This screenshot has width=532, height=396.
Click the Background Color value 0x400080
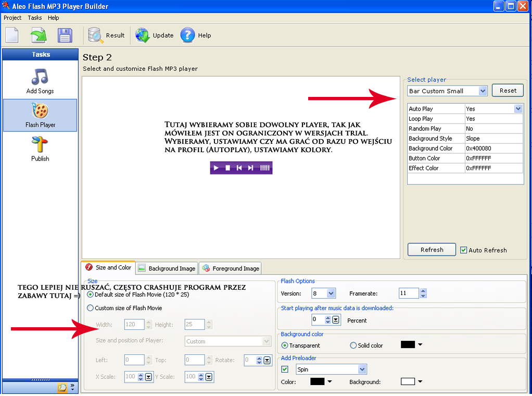pyautogui.click(x=493, y=148)
